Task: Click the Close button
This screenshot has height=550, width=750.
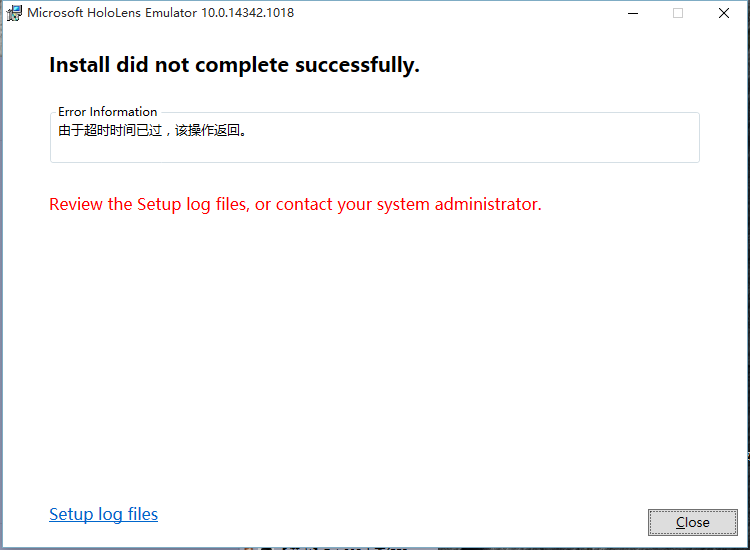Action: pos(693,522)
